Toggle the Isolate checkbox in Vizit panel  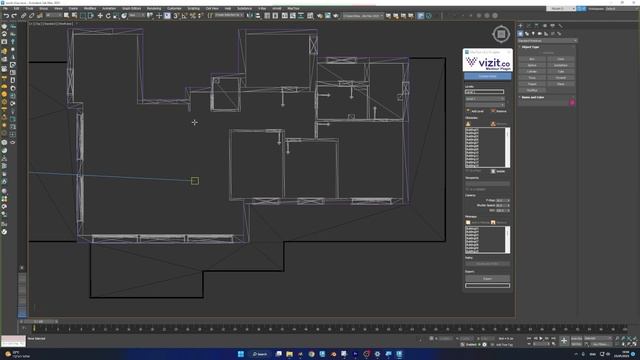493,171
